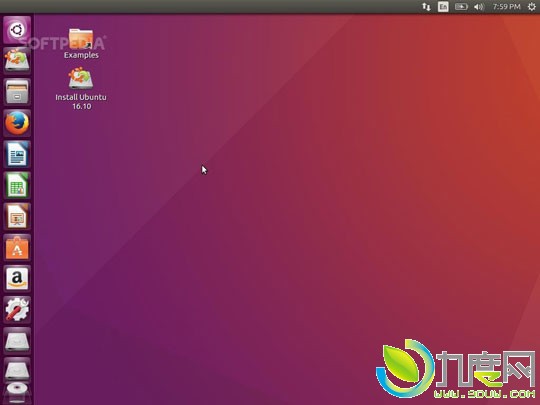This screenshot has height=405, width=540.
Task: Open the Files manager in launcher
Action: pyautogui.click(x=17, y=92)
